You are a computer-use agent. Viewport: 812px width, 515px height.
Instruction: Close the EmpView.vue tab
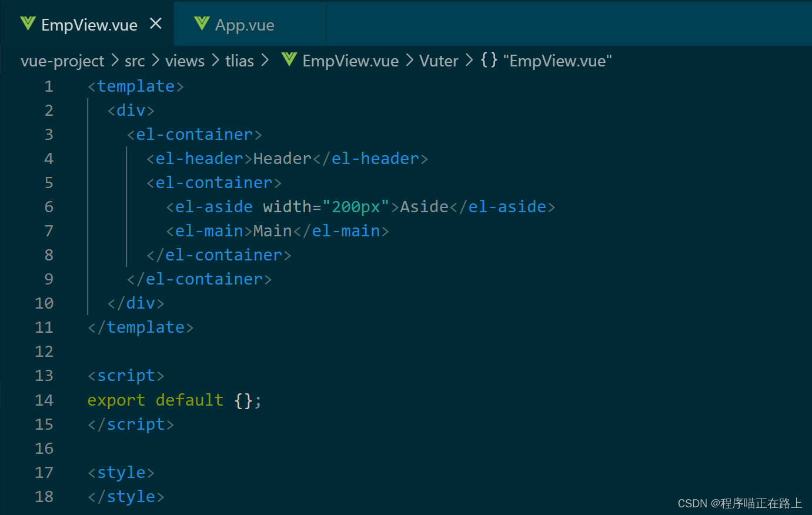(156, 24)
